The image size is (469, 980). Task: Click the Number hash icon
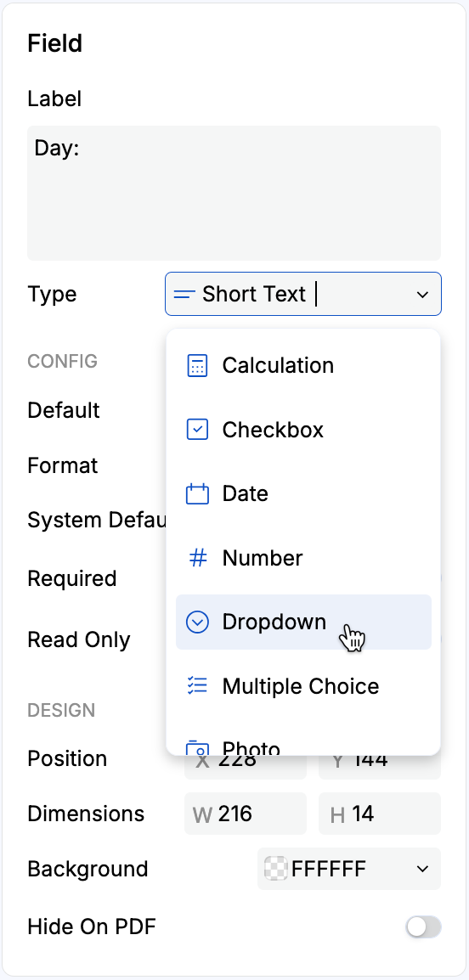point(198,558)
